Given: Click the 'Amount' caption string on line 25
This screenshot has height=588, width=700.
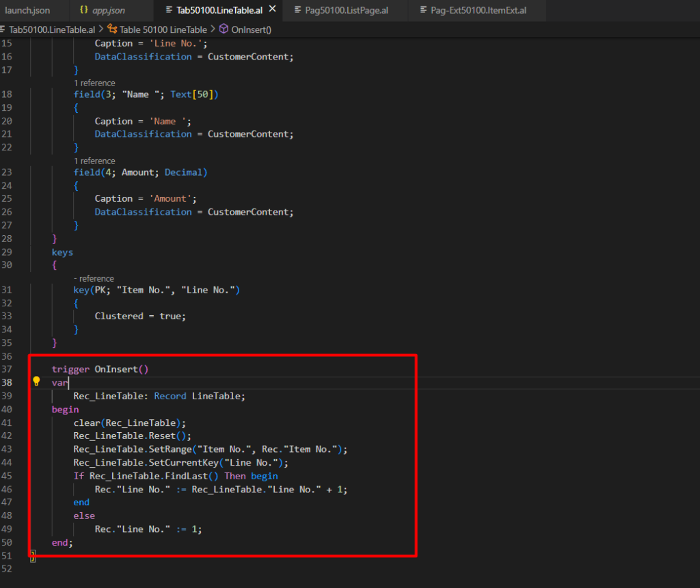Looking at the screenshot, I should pos(170,199).
